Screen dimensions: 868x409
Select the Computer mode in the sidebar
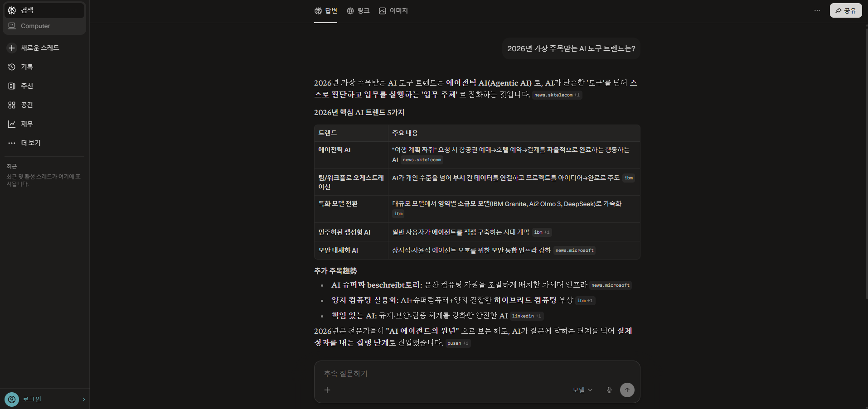coord(34,26)
